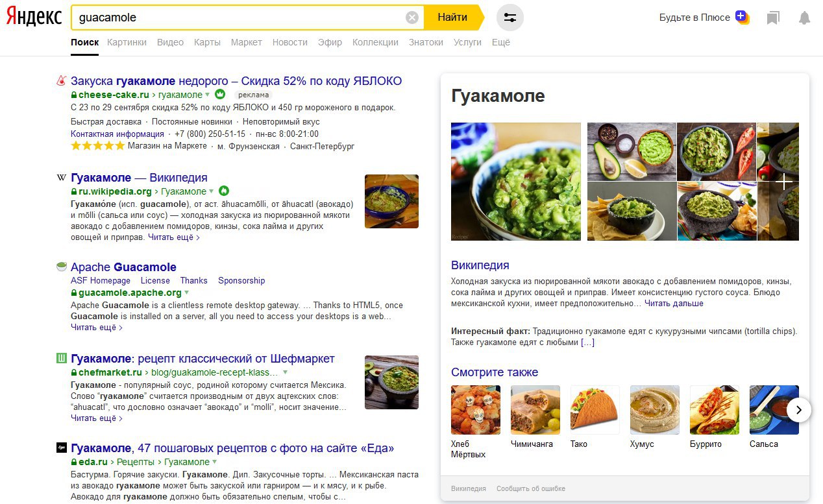Click the plus icon over gallery images

[x=784, y=182]
